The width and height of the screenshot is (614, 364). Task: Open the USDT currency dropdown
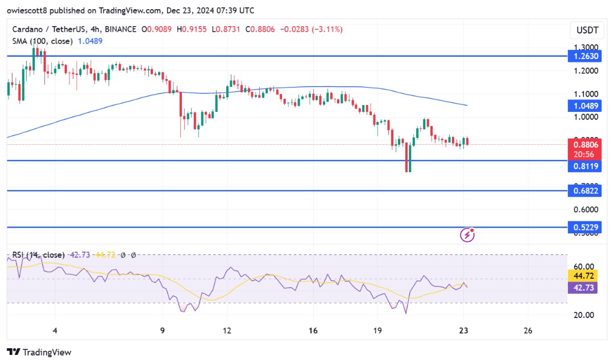click(586, 30)
